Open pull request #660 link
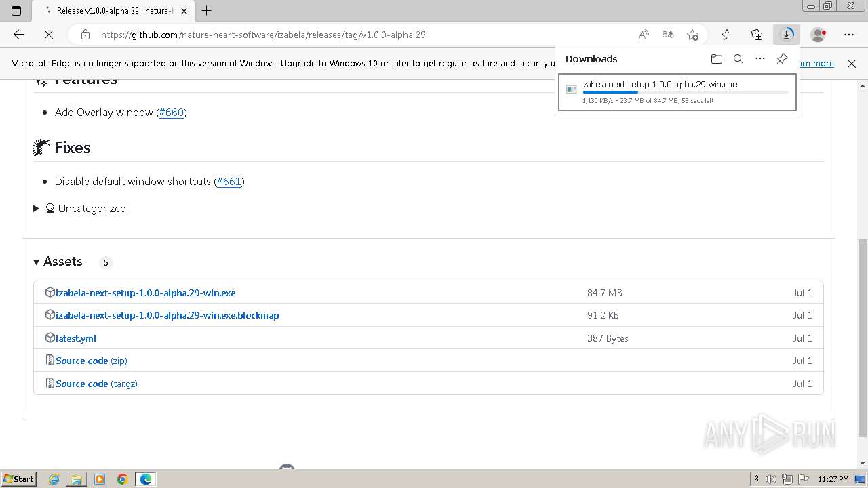 (172, 113)
